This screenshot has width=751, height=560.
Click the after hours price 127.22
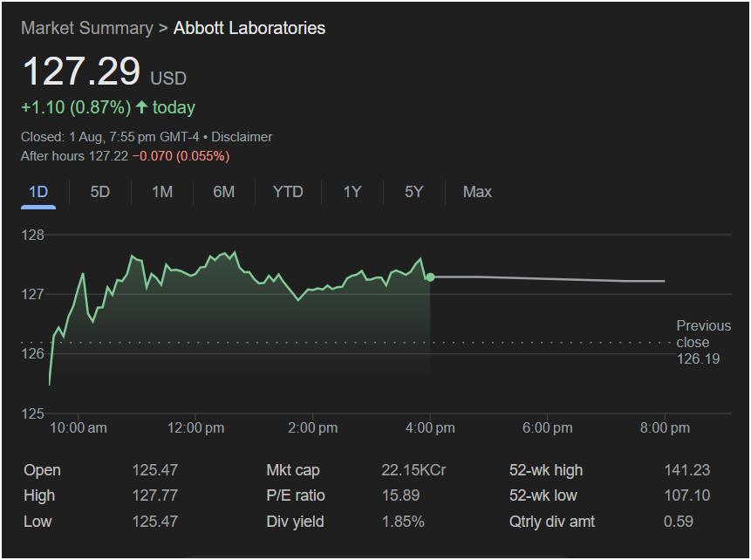click(x=109, y=156)
